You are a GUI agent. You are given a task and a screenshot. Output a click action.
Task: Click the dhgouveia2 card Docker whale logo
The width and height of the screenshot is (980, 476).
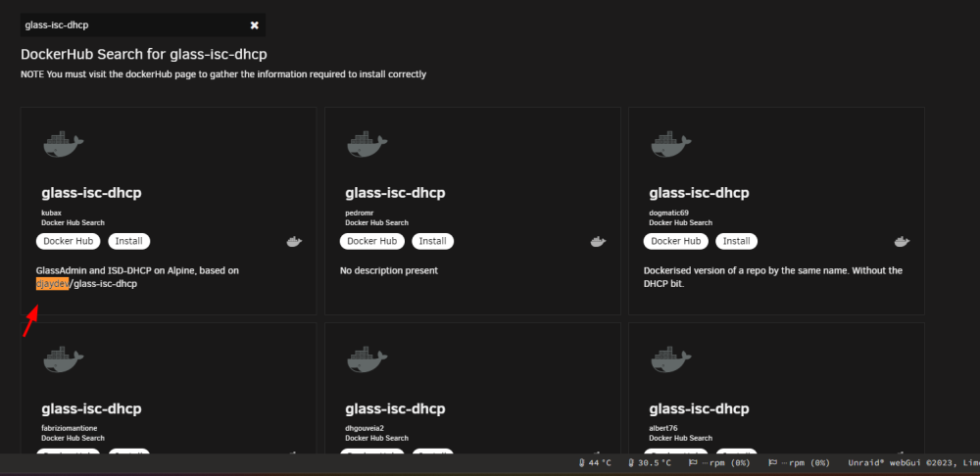(x=367, y=359)
